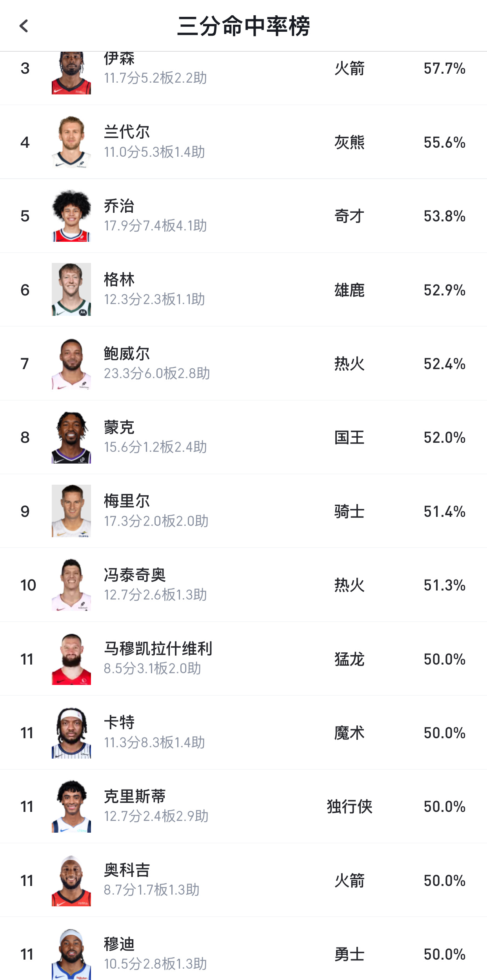
Task: Open 梅里尔's avatar photo
Action: (71, 511)
